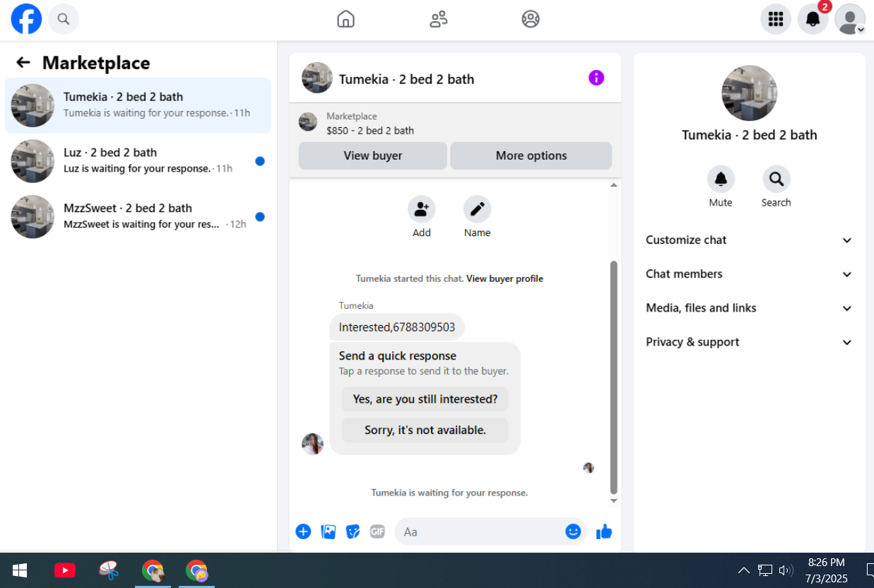The width and height of the screenshot is (874, 588).
Task: Click the chat vertical scrollbar thumb
Action: (x=613, y=377)
